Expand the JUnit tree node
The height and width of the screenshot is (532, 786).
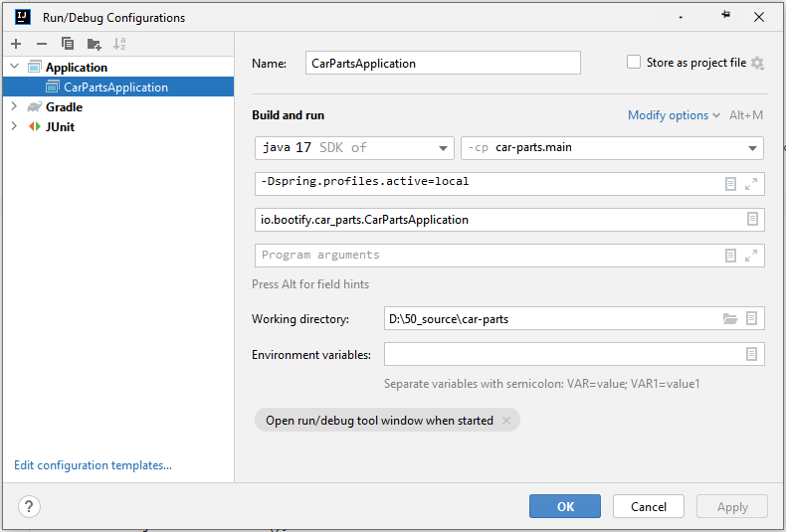(14, 125)
